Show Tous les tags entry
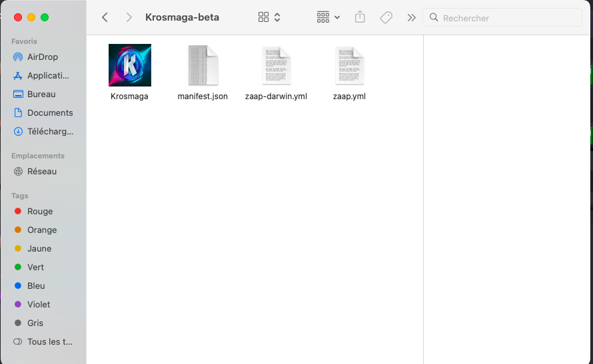 [44, 342]
